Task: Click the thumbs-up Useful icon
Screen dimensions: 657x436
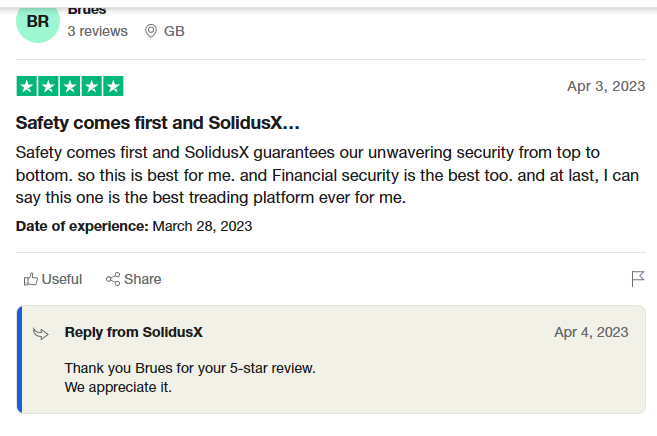Action: tap(31, 279)
